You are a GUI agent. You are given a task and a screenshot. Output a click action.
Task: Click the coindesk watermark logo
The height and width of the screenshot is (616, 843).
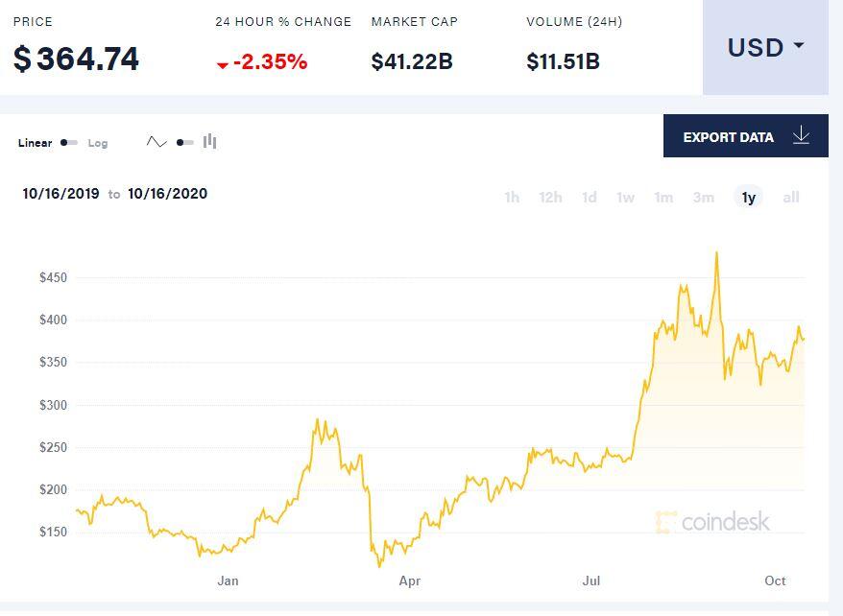712,522
